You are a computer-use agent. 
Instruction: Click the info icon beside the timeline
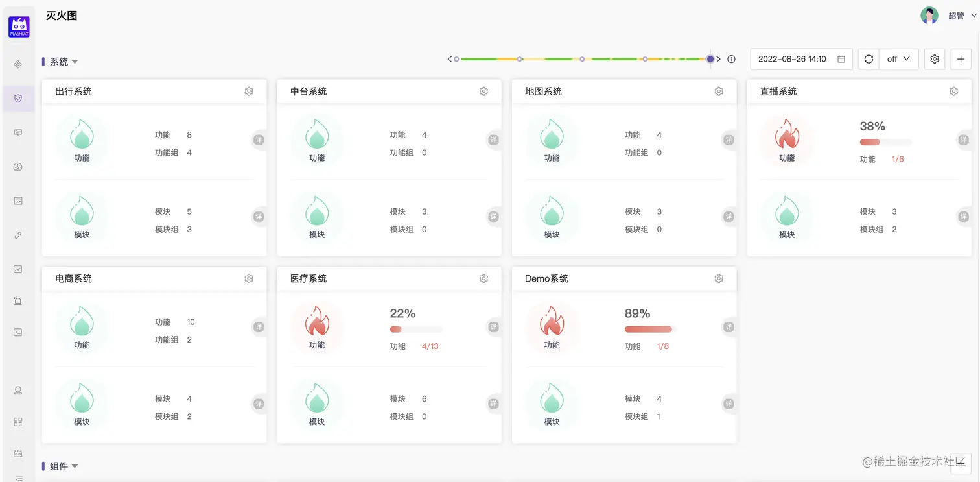coord(731,58)
